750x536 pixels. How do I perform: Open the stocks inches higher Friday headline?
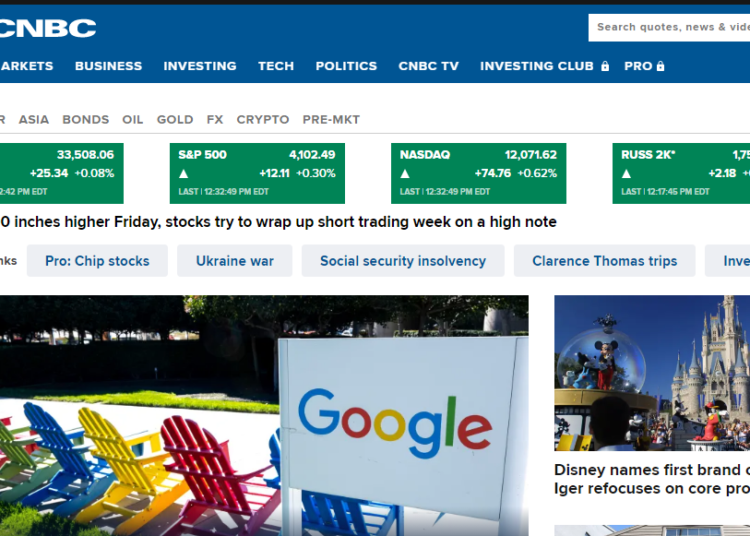pyautogui.click(x=278, y=222)
